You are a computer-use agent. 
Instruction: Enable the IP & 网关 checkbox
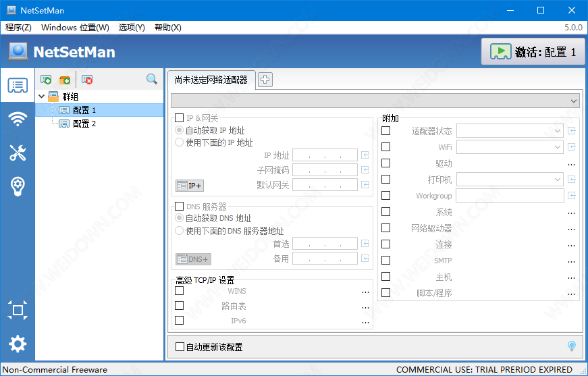pyautogui.click(x=180, y=118)
